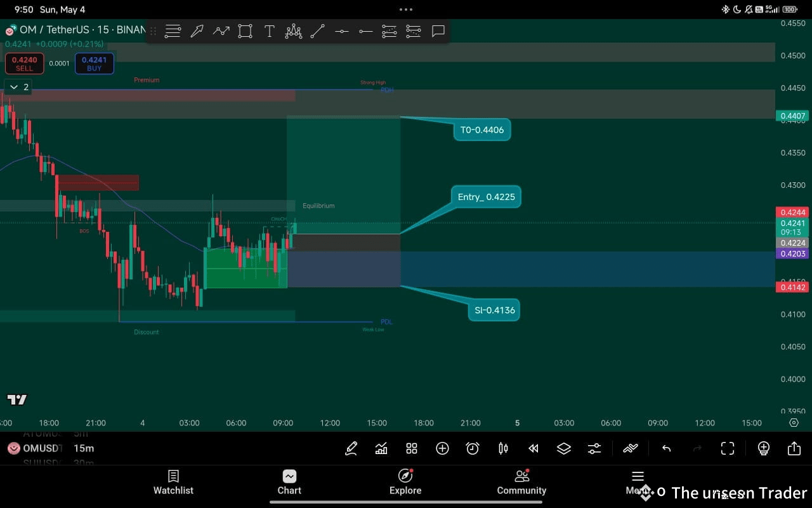This screenshot has height=508, width=812.
Task: Share the current chart
Action: click(x=794, y=448)
